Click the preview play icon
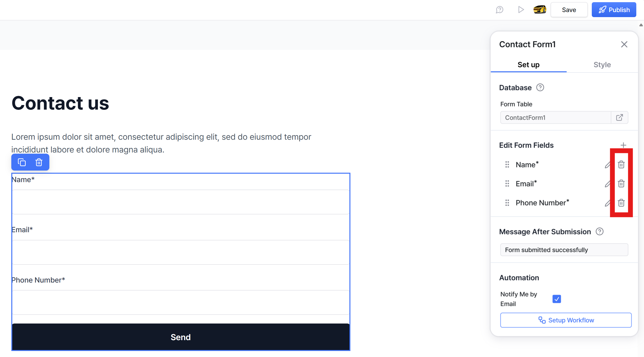The width and height of the screenshot is (644, 357). coord(521,10)
